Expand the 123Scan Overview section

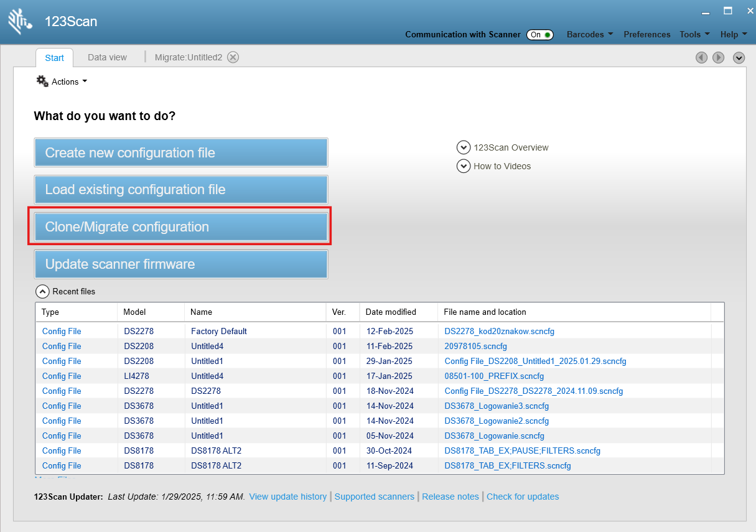pos(464,147)
